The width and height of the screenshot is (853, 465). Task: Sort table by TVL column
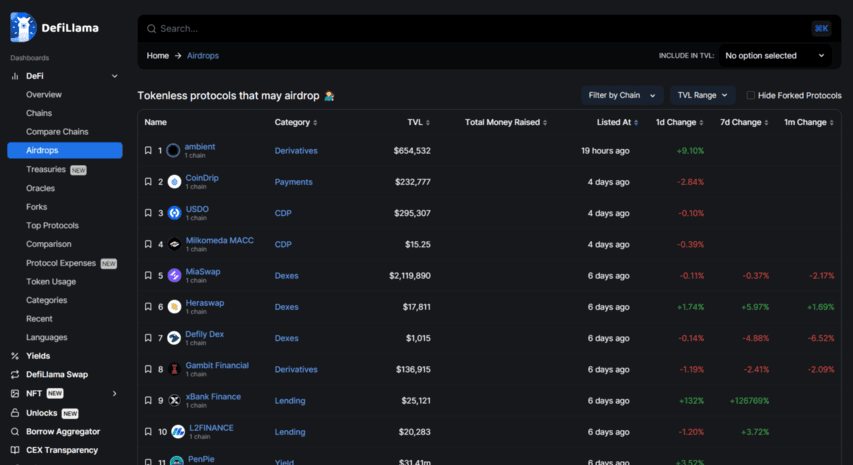click(418, 122)
